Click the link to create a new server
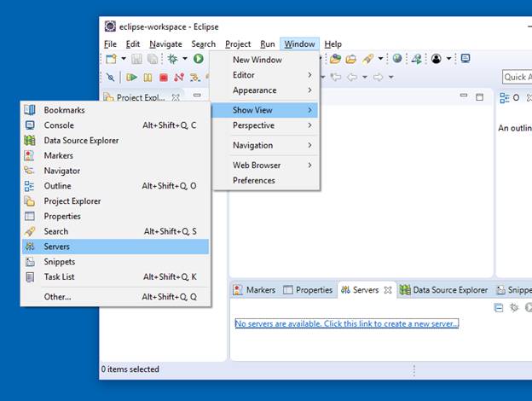The image size is (532, 401). (x=346, y=323)
